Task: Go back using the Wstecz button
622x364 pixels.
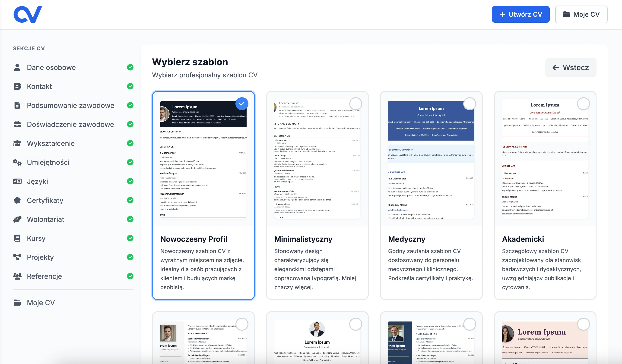Action: pyautogui.click(x=571, y=67)
